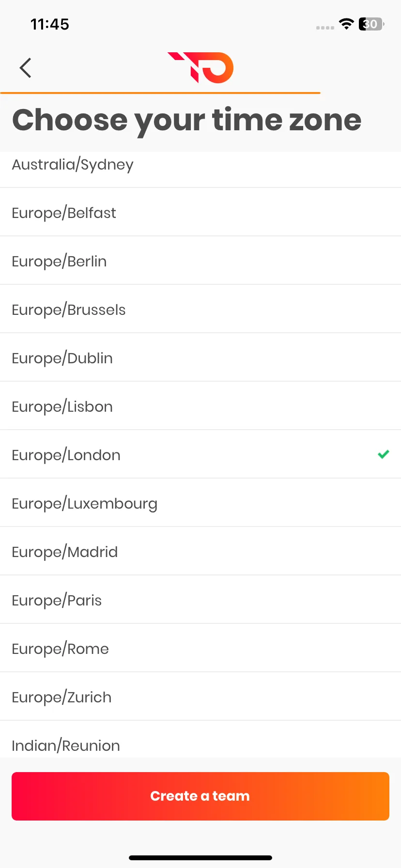Viewport: 401px width, 868px height.
Task: Select Europe/Rome in the list
Action: pyautogui.click(x=200, y=648)
